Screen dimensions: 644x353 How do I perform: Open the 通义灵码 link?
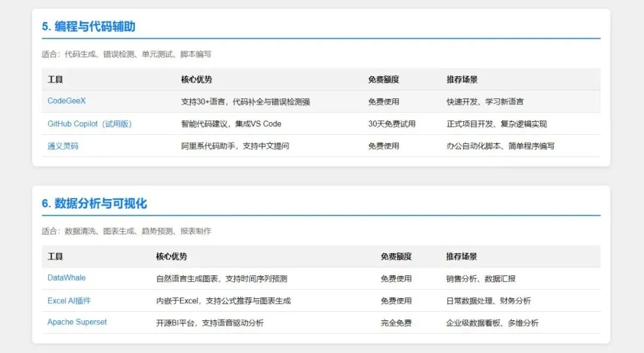coord(63,146)
